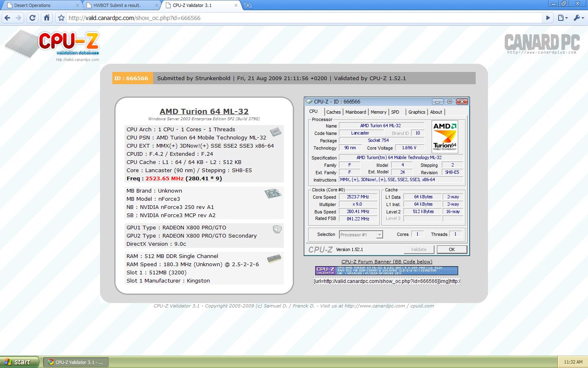Switch to the Graphics tab in CPU-Z

tap(417, 112)
